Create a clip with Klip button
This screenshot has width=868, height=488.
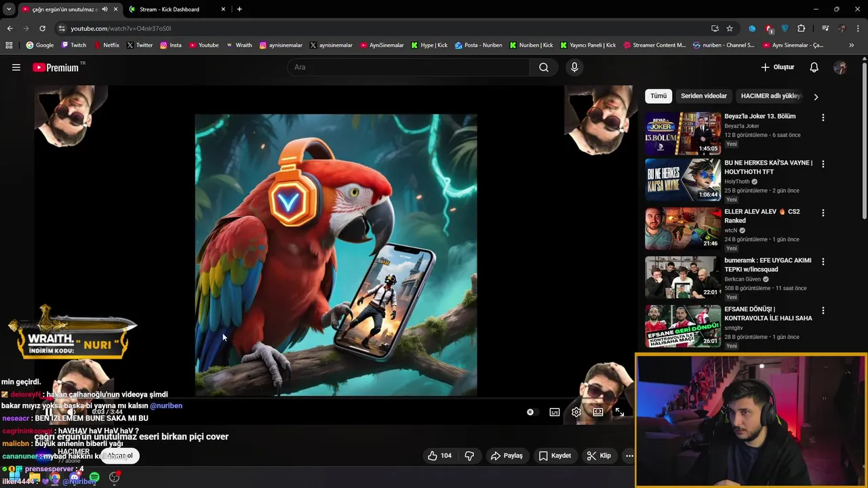click(599, 455)
